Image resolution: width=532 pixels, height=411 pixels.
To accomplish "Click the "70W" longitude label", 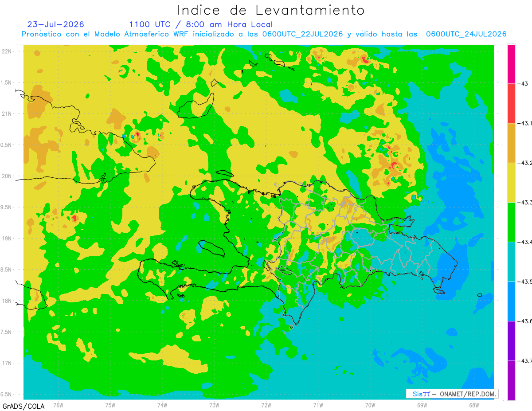I will click(x=370, y=404).
